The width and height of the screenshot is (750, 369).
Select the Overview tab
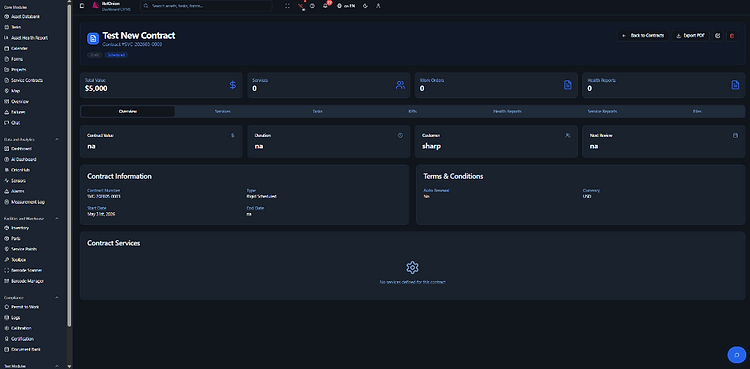pyautogui.click(x=128, y=112)
